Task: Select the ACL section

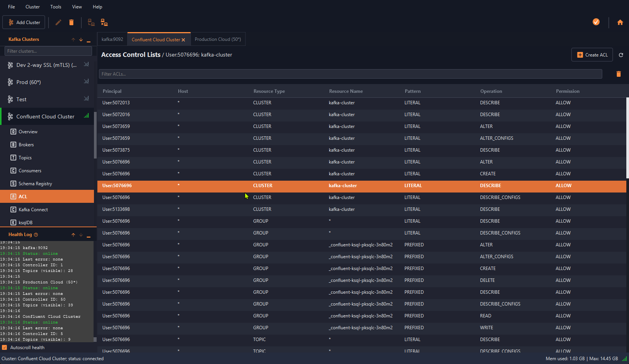Action: [x=47, y=197]
